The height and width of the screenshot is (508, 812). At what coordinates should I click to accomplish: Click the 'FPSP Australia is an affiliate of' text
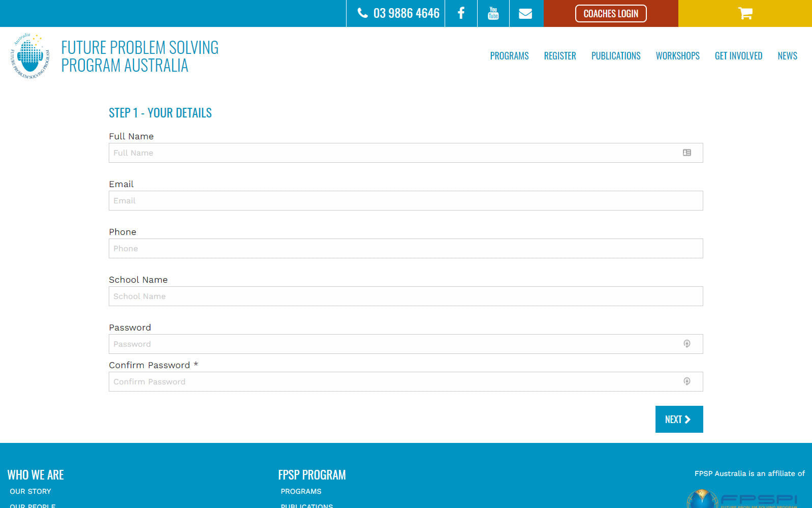tap(749, 473)
